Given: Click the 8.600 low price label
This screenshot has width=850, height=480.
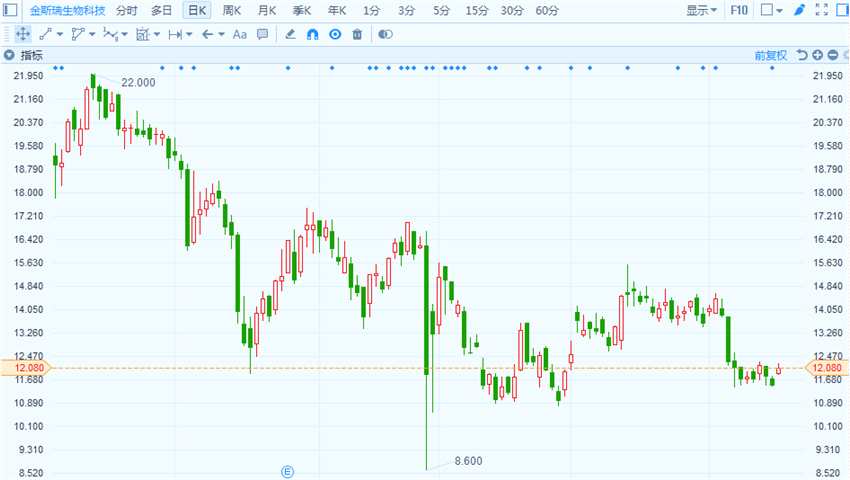Looking at the screenshot, I should (468, 461).
